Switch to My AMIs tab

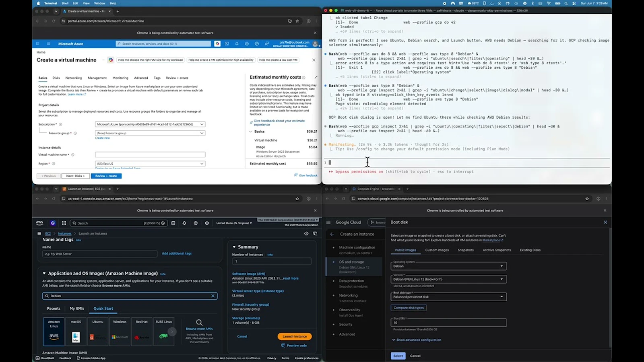[x=77, y=309]
